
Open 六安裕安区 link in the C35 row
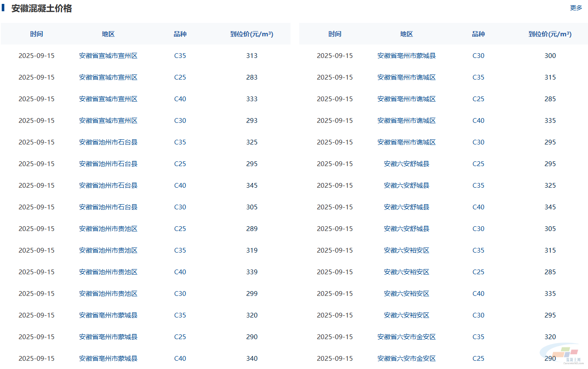pyautogui.click(x=406, y=250)
